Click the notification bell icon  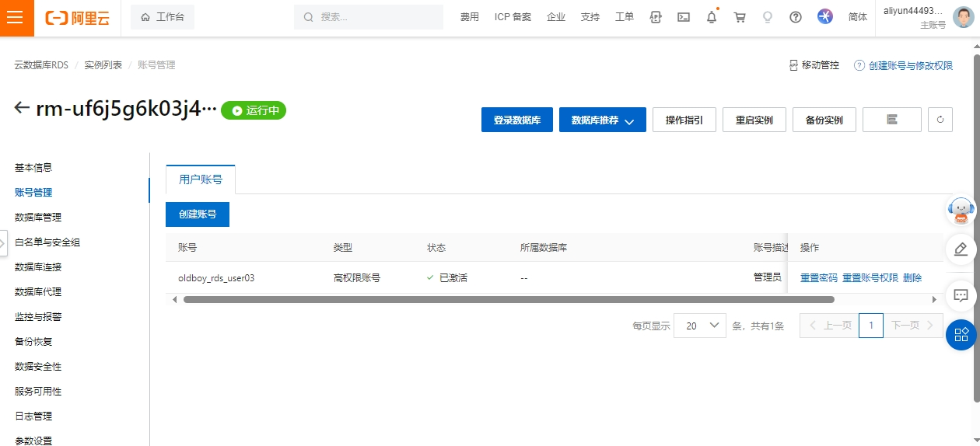coord(711,17)
